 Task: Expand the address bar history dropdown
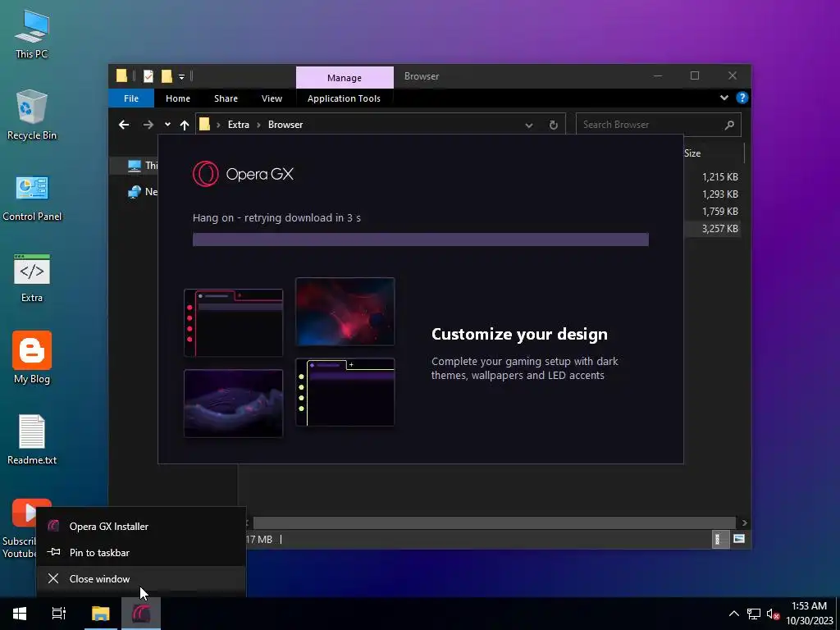[x=529, y=125]
